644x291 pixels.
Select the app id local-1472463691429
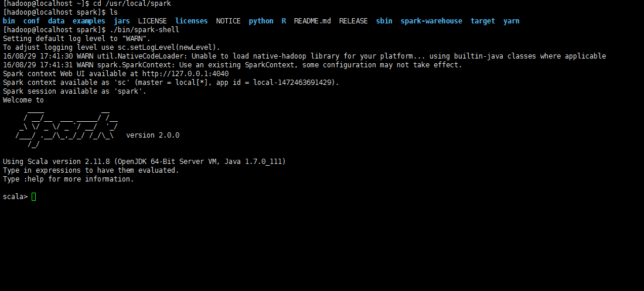coord(295,83)
